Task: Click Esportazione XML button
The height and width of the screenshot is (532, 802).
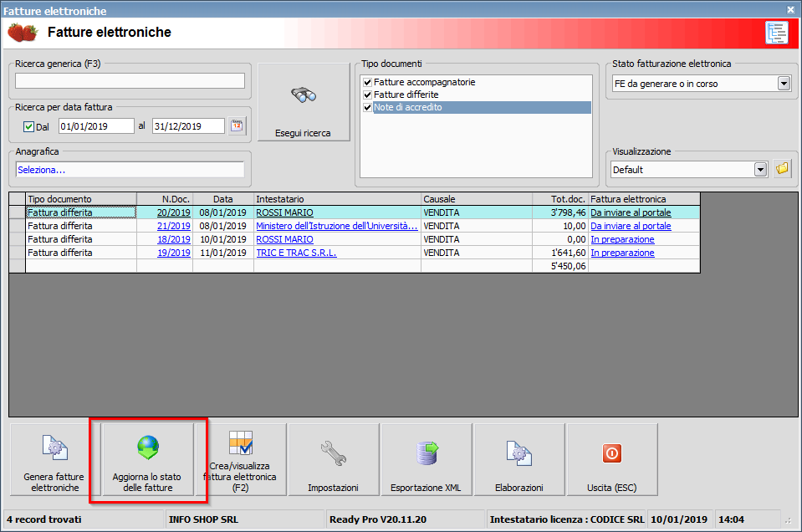Action: pyautogui.click(x=426, y=459)
